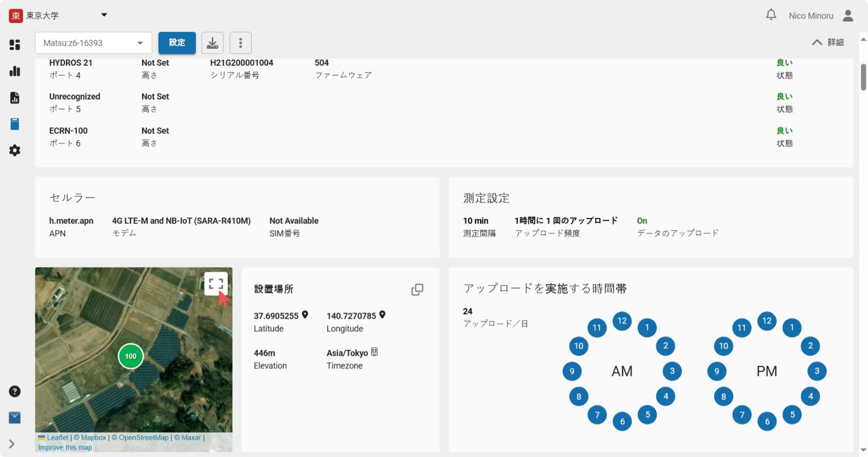Copy the 設置場所 location info

[x=417, y=289]
